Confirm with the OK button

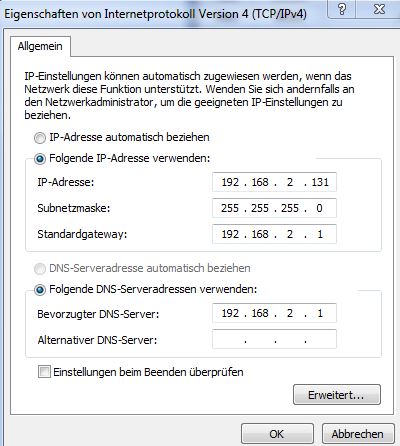277,434
